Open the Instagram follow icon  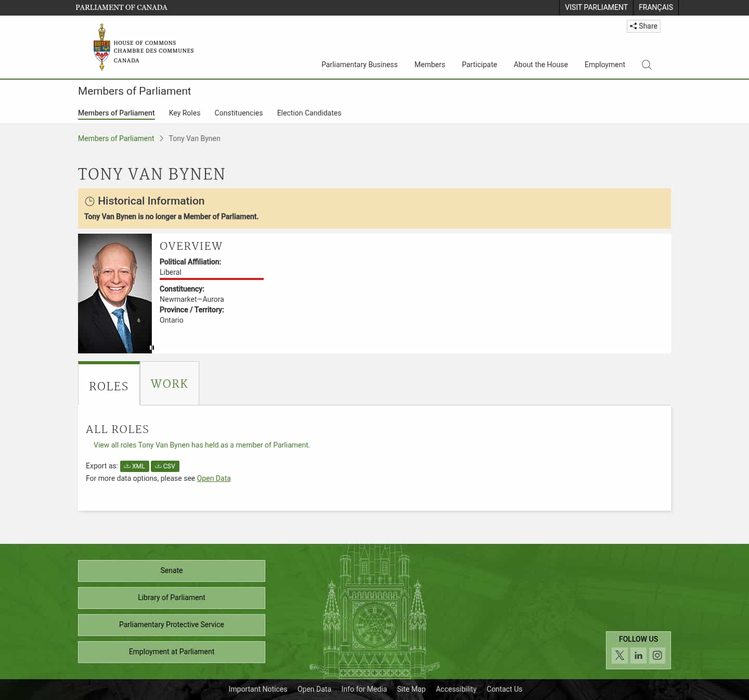click(657, 655)
